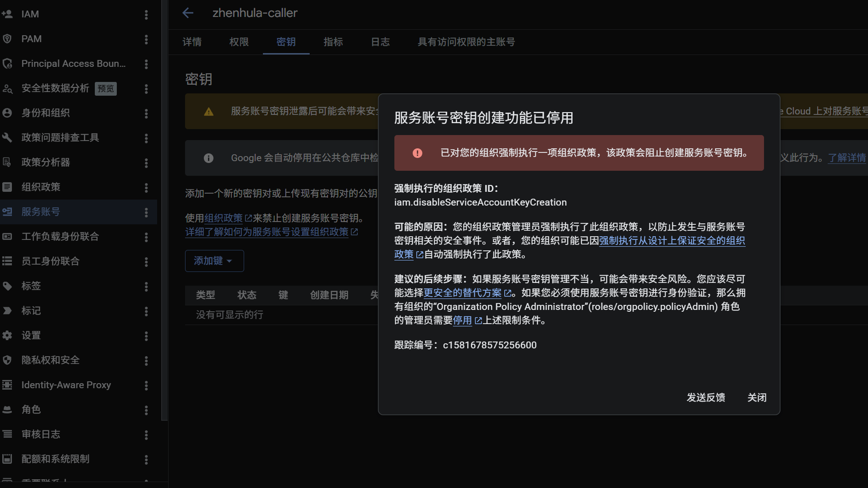The width and height of the screenshot is (868, 488).
Task: Click the red error icon in dialog
Action: 417,153
